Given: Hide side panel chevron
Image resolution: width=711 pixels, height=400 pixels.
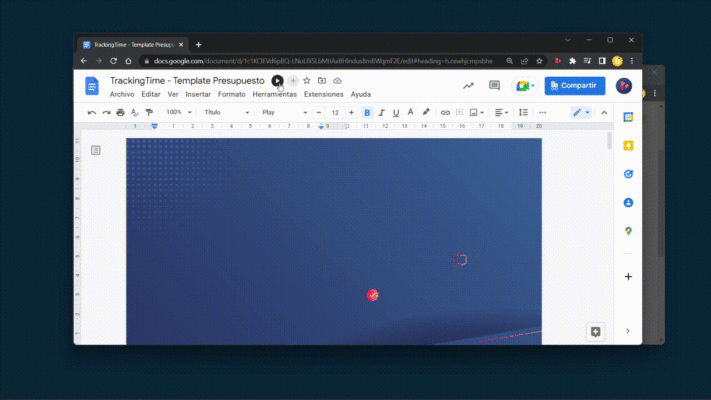Looking at the screenshot, I should coord(628,331).
